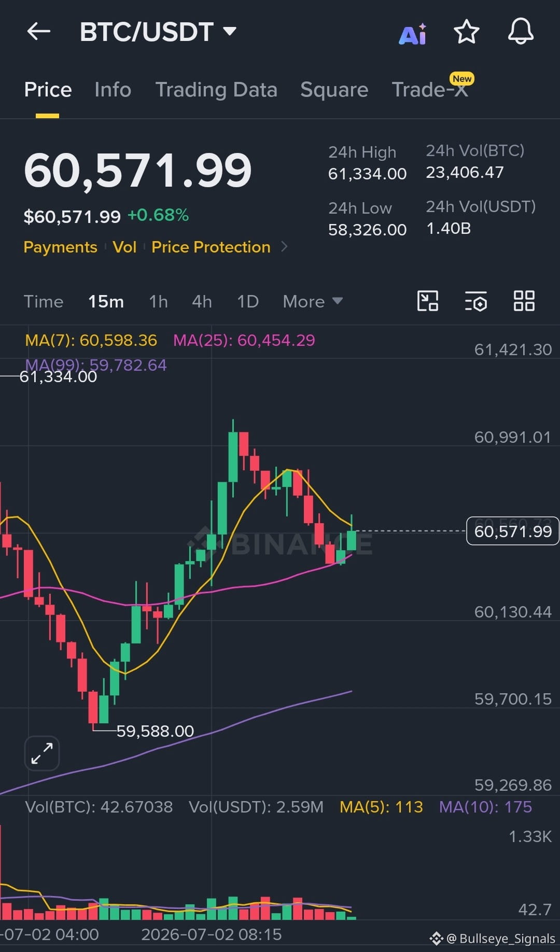Tap the Vol link
Screen dimensions: 560x952
pyautogui.click(x=124, y=247)
